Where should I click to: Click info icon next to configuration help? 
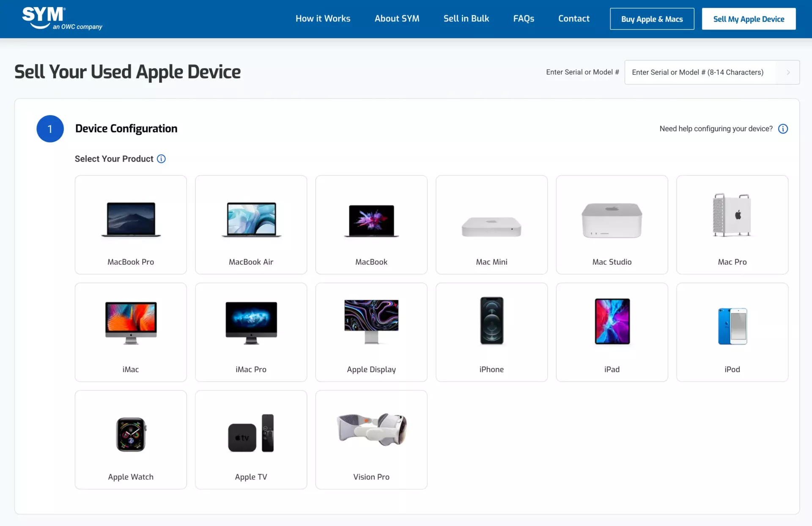coord(783,129)
